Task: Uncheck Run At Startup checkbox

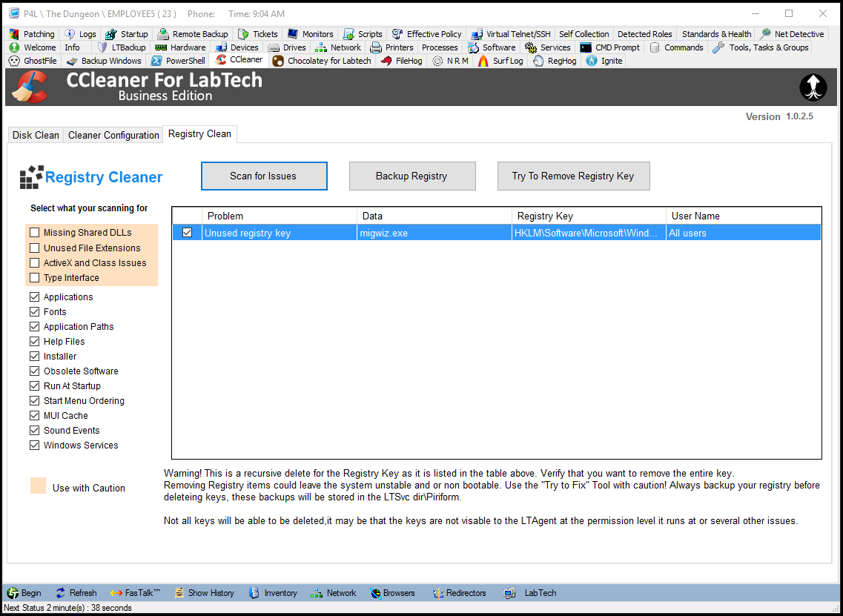Action: point(35,386)
